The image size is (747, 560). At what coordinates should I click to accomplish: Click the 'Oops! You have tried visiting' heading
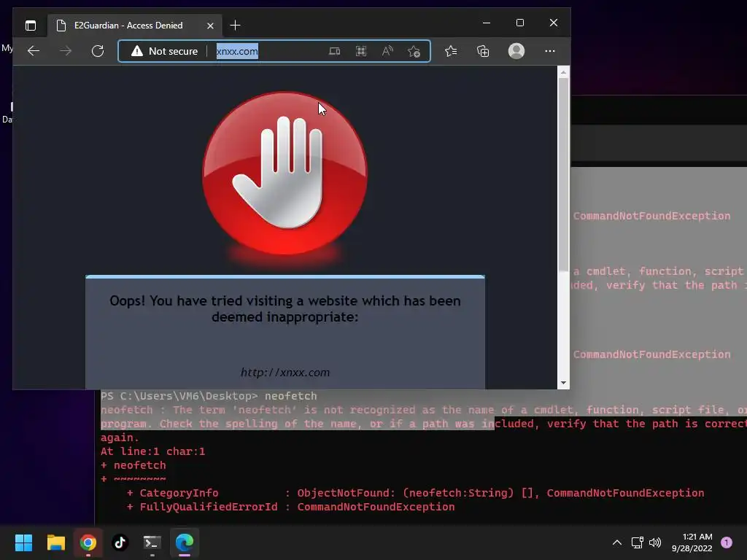[x=285, y=308]
